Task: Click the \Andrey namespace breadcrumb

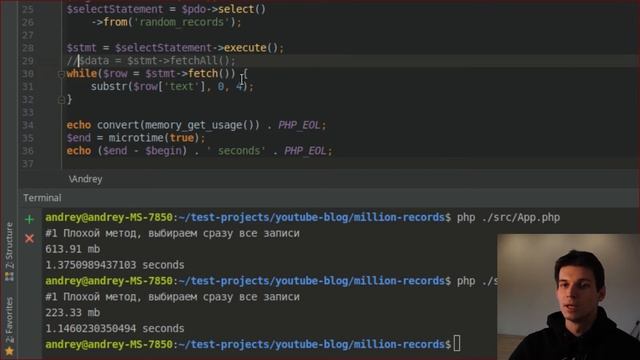Action: pos(85,179)
